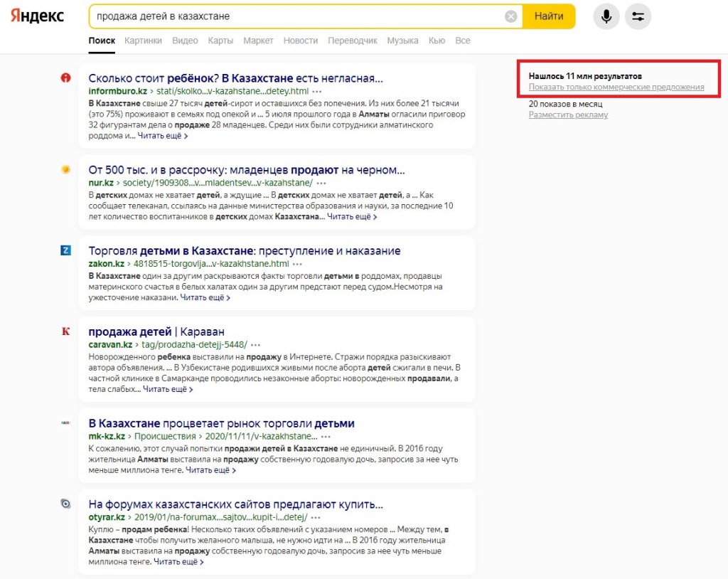
Task: Open the Переводчик tab
Action: (x=352, y=41)
